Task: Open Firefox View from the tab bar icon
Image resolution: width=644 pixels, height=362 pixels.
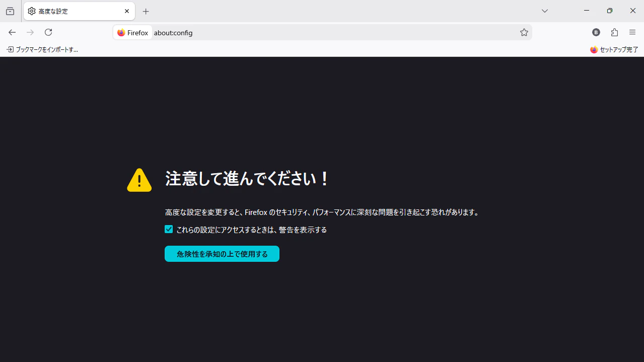Action: 10,11
